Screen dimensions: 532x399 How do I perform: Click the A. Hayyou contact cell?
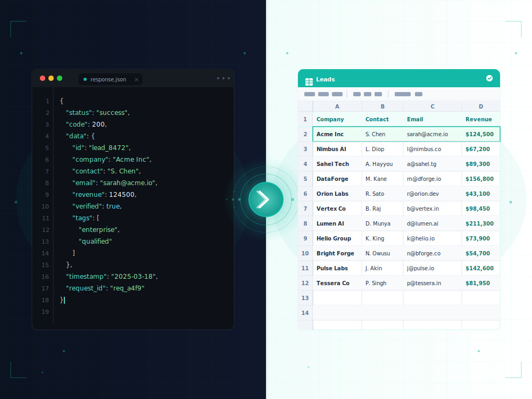click(x=383, y=164)
